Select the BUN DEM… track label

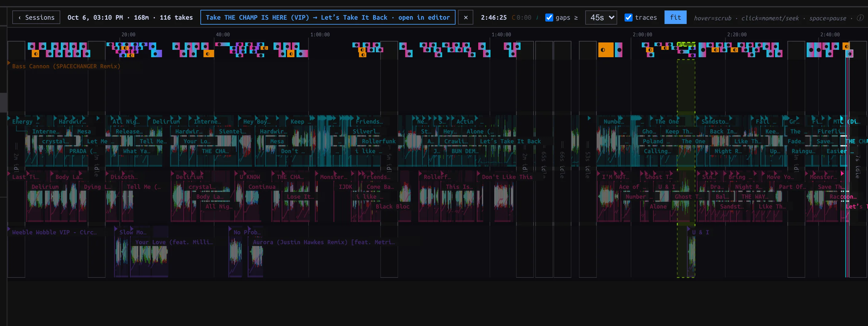click(465, 151)
